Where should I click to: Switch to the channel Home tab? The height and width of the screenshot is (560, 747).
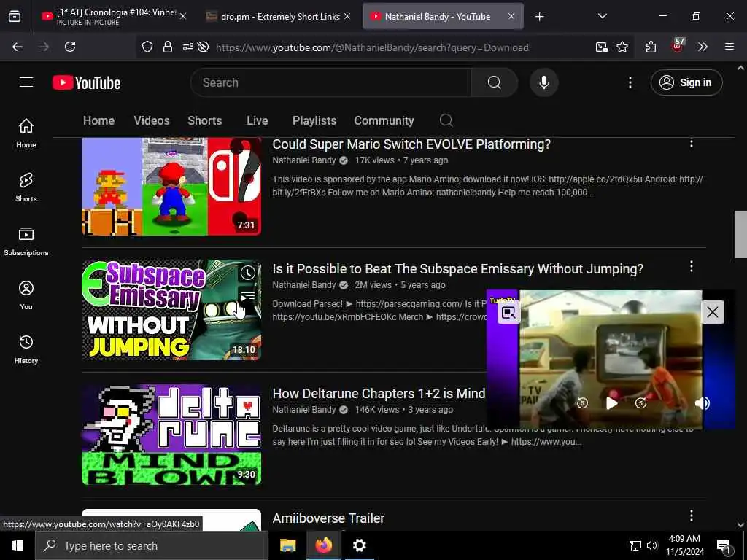click(x=98, y=120)
